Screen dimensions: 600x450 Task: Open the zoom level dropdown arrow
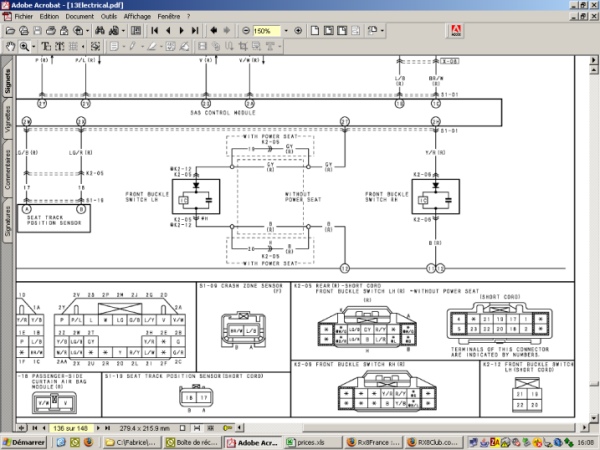pyautogui.click(x=286, y=31)
